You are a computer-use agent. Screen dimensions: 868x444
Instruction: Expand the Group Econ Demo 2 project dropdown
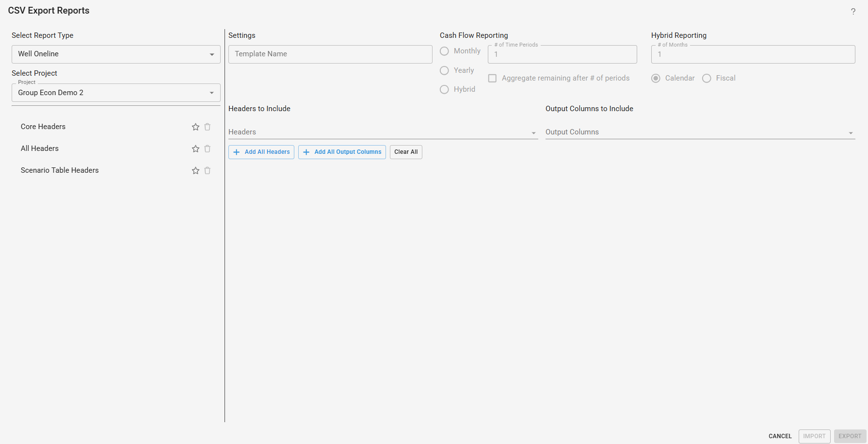(116, 93)
